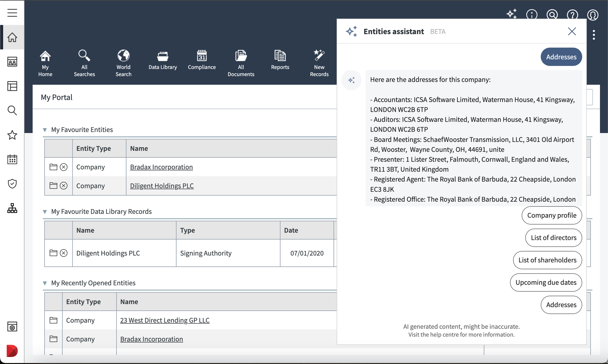608x364 pixels.
Task: Remove Bradax Incorporation from favourites
Action: point(63,167)
